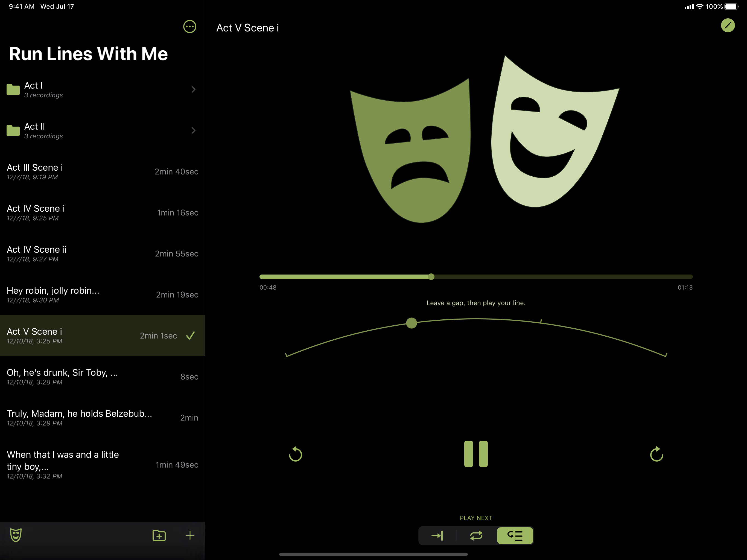Screen dimensions: 747x560
Task: Skip forward with the forward arrow
Action: [656, 454]
